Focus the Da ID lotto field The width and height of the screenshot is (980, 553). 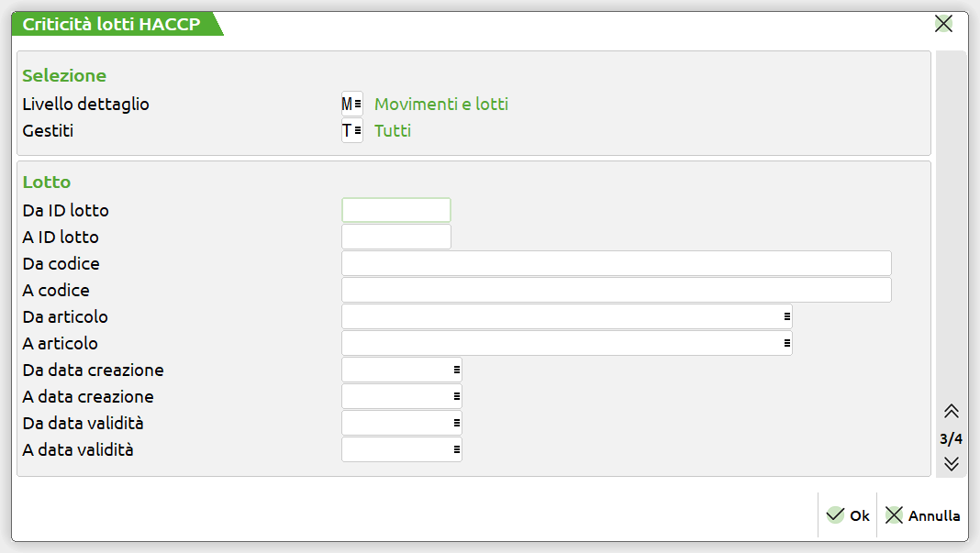point(395,210)
